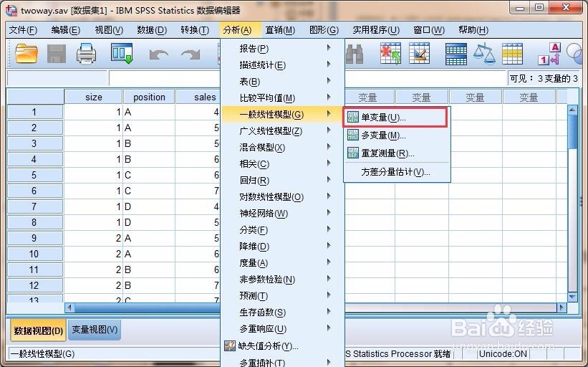The image size is (588, 367).
Task: Expand the 表(B) submenu
Action: click(283, 82)
